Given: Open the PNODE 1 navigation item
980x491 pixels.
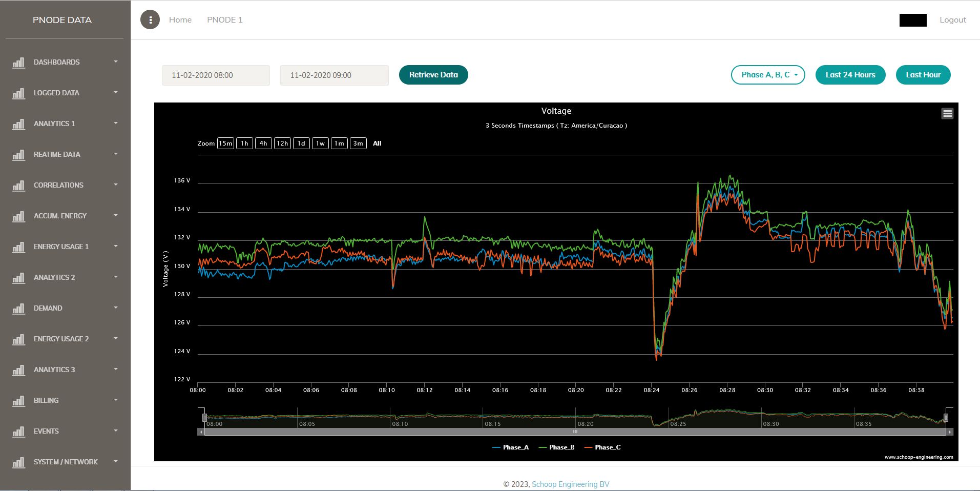Looking at the screenshot, I should pos(224,20).
